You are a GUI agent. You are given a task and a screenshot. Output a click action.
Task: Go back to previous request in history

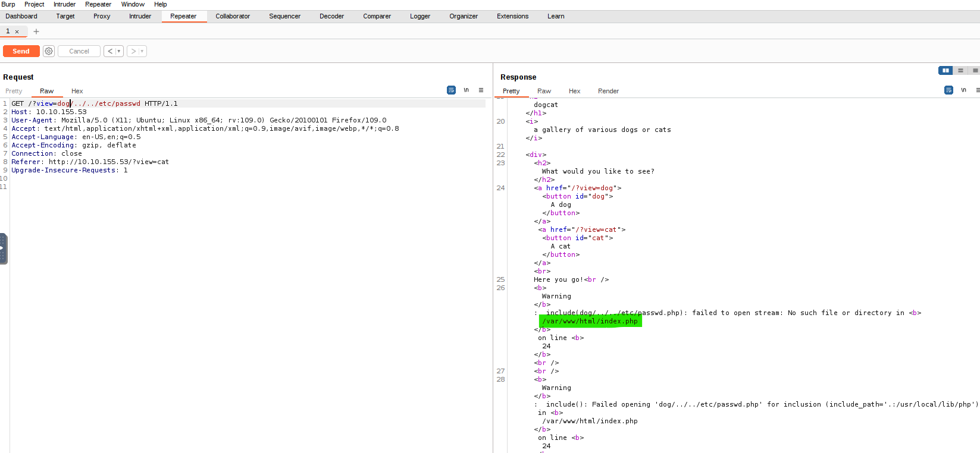click(110, 51)
